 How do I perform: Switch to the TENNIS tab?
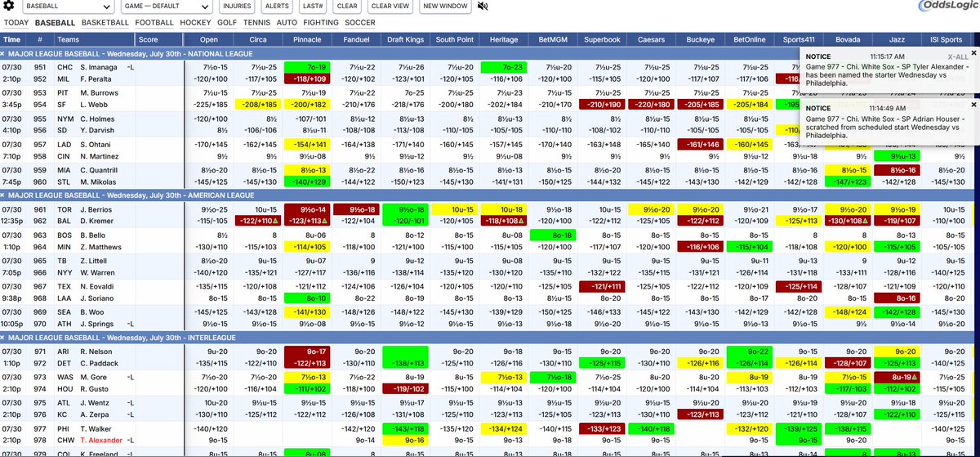click(257, 23)
